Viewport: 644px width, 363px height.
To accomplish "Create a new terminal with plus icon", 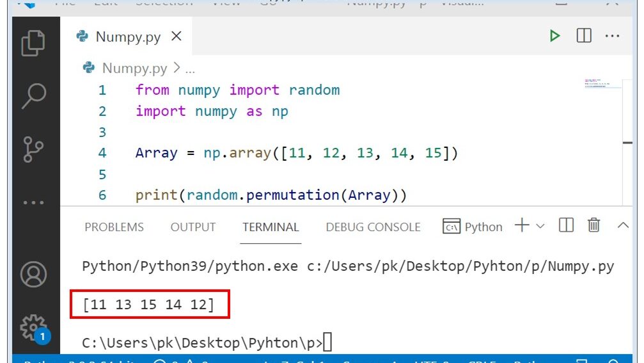I will [522, 225].
